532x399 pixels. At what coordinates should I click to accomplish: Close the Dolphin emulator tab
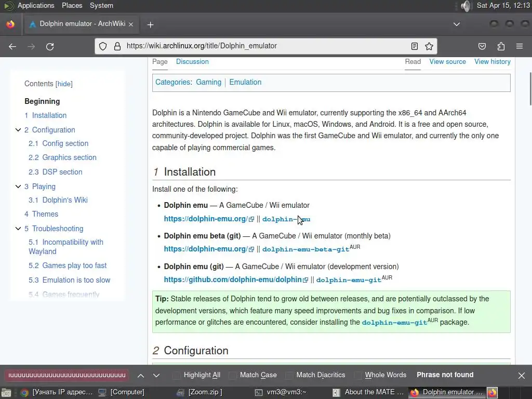point(131,24)
